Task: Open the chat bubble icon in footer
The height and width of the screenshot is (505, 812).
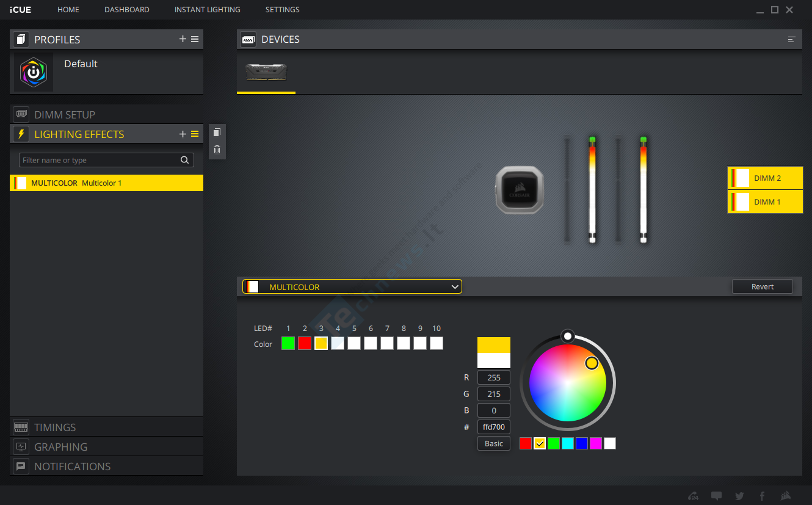Action: 717,496
